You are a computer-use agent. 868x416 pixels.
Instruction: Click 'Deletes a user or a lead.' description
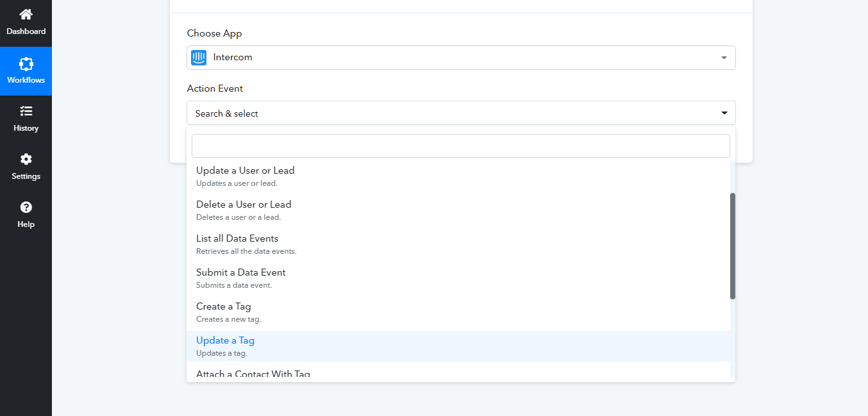pyautogui.click(x=238, y=217)
